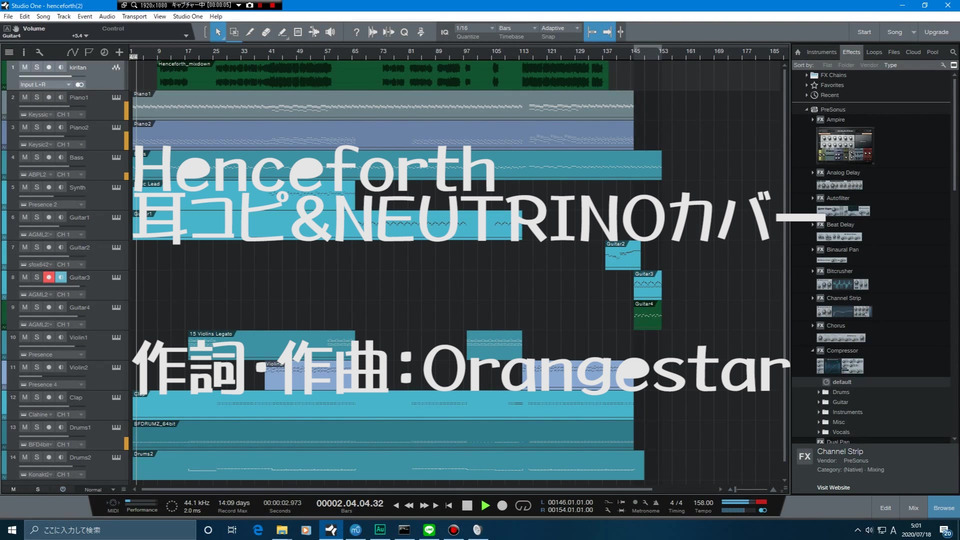Image resolution: width=960 pixels, height=540 pixels.
Task: Open LINE from the Windows taskbar
Action: [x=429, y=530]
